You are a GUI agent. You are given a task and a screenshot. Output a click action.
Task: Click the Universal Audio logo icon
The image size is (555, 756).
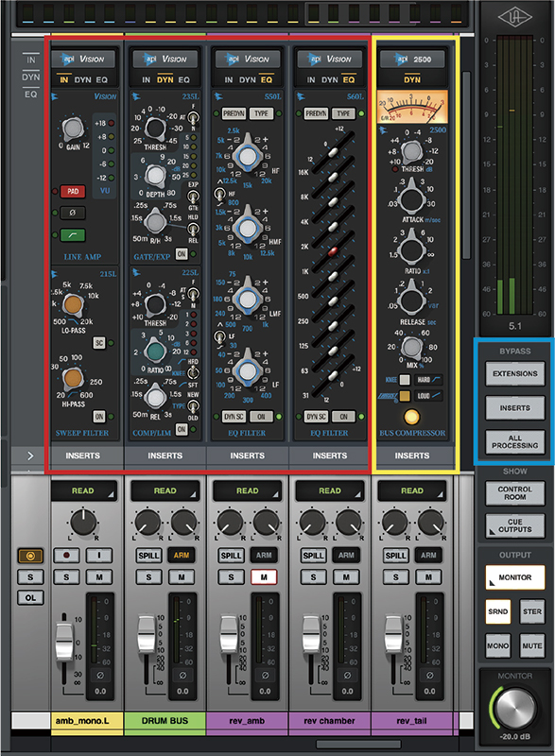pyautogui.click(x=515, y=18)
